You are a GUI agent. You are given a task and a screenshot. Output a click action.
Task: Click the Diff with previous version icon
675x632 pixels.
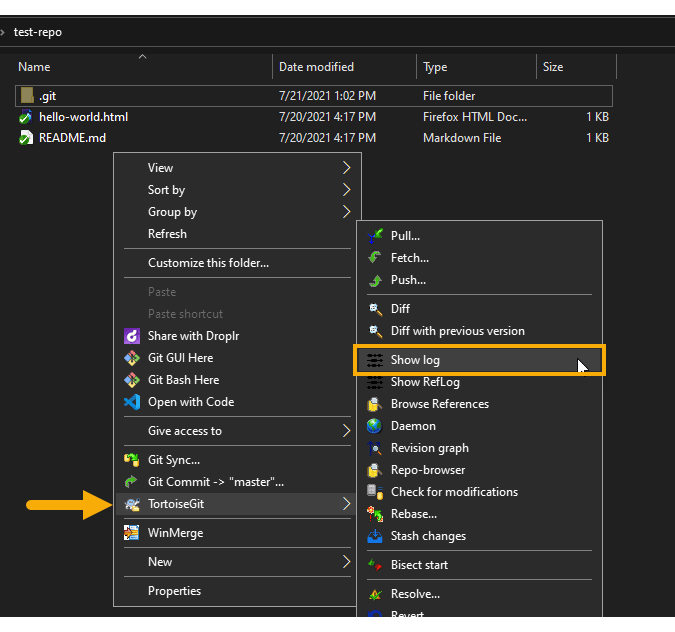tap(375, 331)
